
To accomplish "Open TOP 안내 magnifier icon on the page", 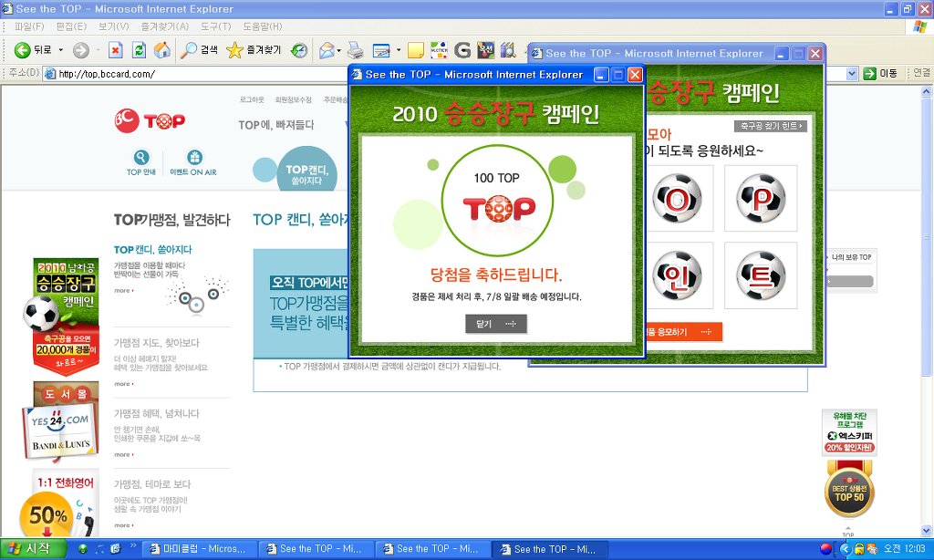I will click(141, 157).
